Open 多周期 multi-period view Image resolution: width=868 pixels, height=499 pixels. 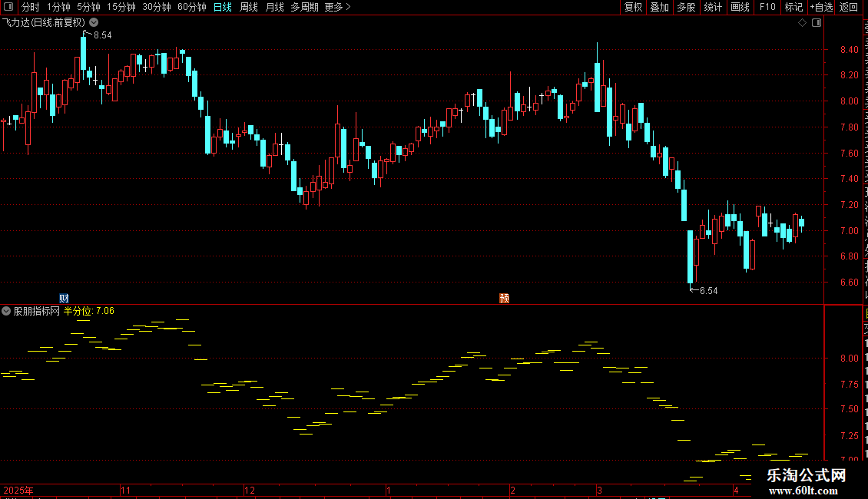point(304,7)
